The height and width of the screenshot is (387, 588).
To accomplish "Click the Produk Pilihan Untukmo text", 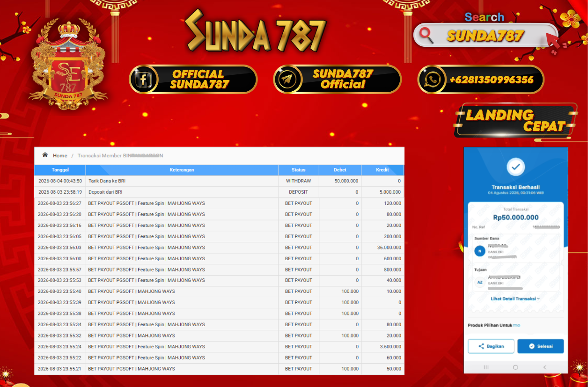I will point(494,325).
